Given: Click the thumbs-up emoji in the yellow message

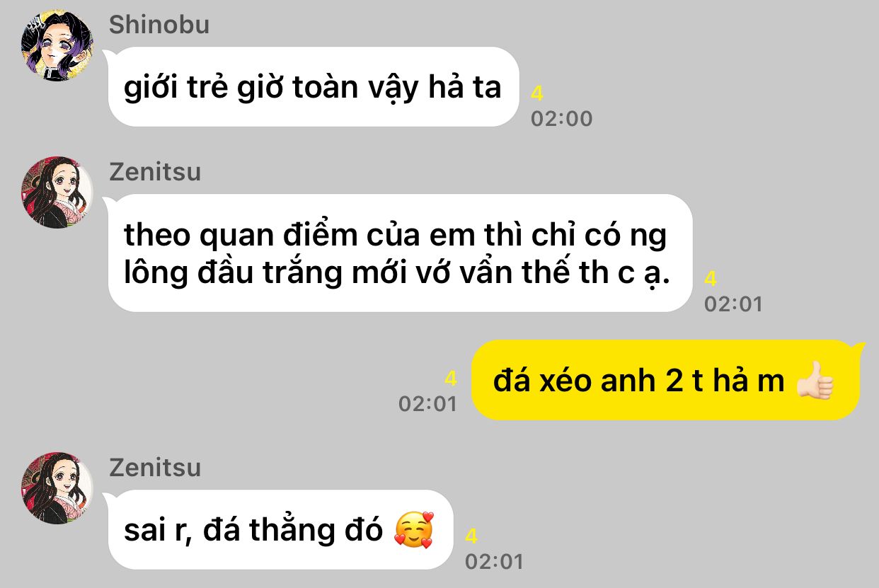Looking at the screenshot, I should click(815, 381).
